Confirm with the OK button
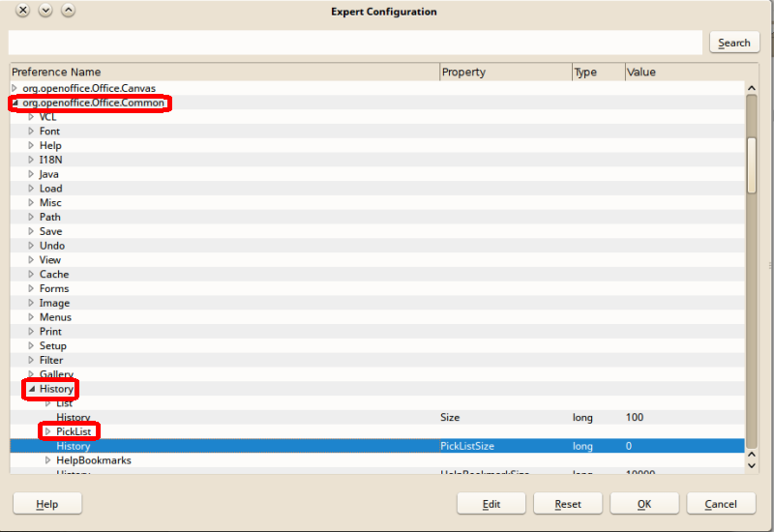774x532 pixels. pos(644,504)
